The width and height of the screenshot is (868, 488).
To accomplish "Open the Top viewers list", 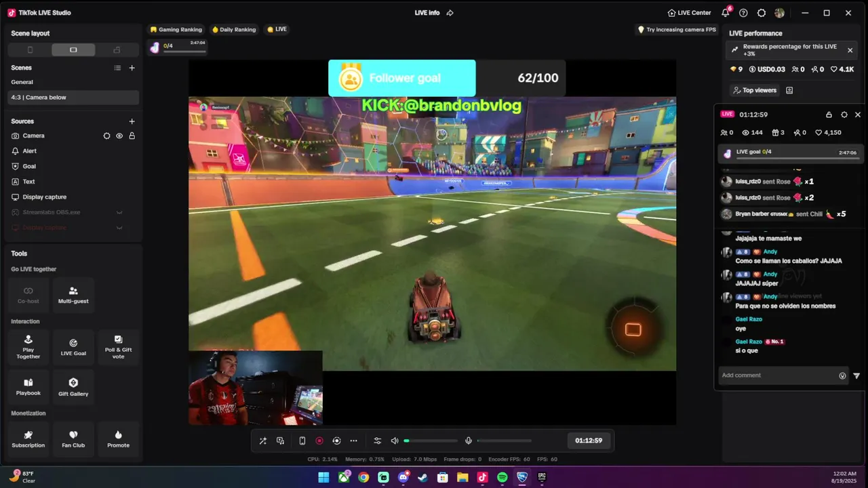I will point(755,90).
